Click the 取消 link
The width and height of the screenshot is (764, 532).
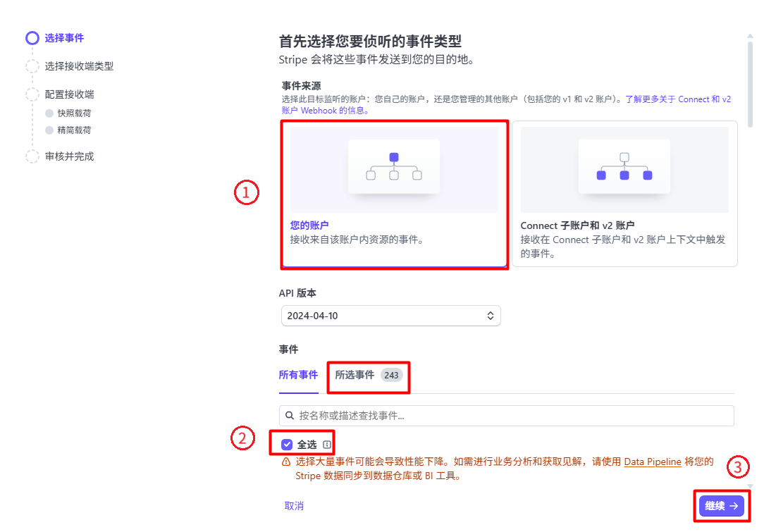[x=294, y=506]
